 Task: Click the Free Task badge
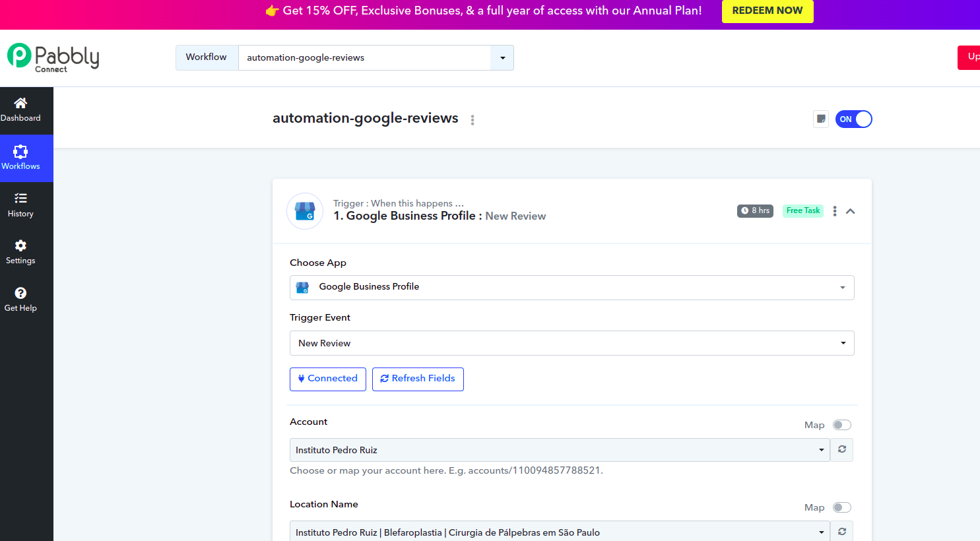click(803, 210)
